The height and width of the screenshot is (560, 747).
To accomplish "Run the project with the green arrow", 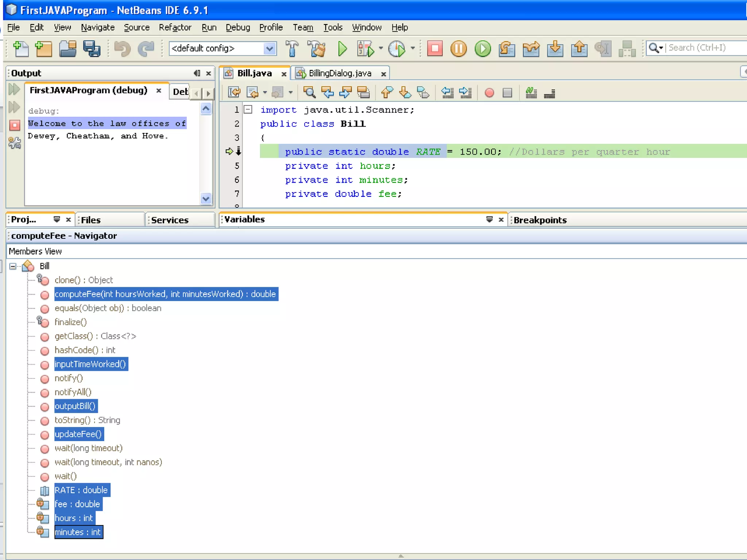I will click(342, 48).
